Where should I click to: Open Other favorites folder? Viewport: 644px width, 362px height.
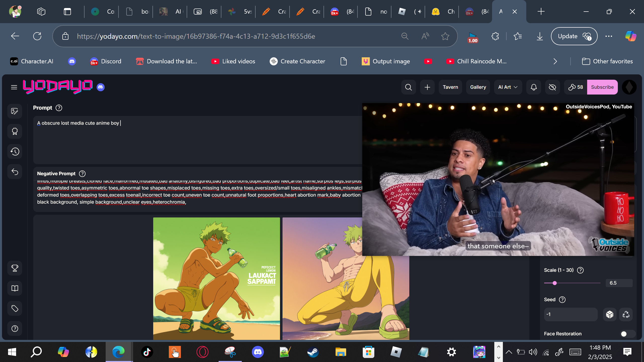(607, 61)
